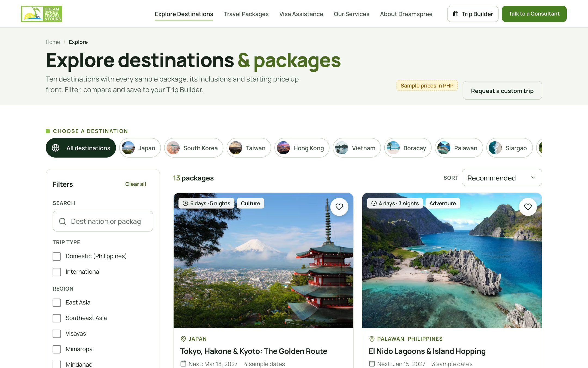The height and width of the screenshot is (368, 588).
Task: Save the Tokyo Golden Route package with heart
Action: point(339,207)
